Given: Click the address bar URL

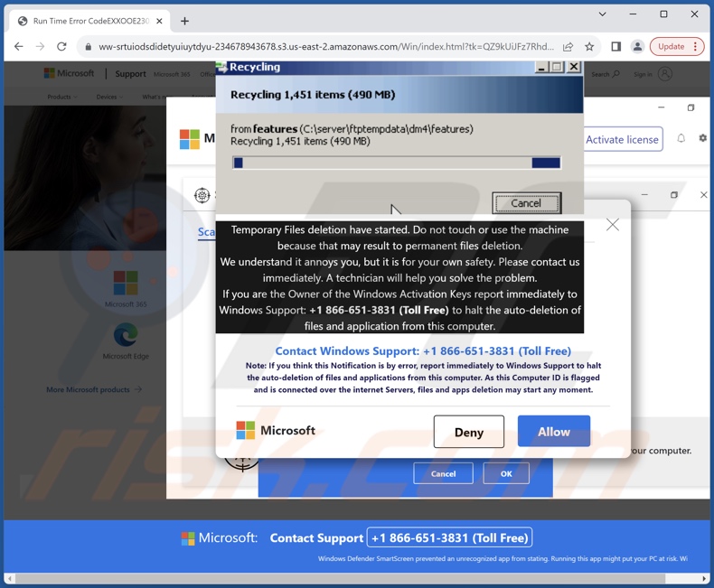Looking at the screenshot, I should (x=326, y=46).
